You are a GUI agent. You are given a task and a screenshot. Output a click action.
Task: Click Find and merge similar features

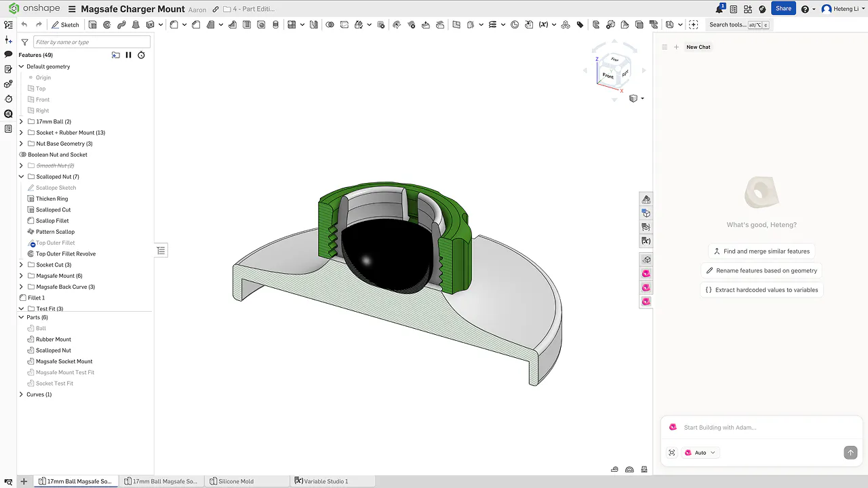click(762, 251)
